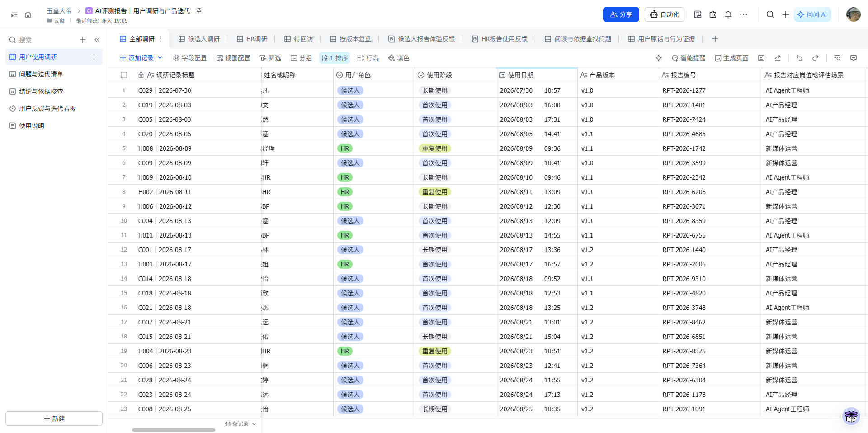Collapse the sidebar with double chevron

[97, 40]
